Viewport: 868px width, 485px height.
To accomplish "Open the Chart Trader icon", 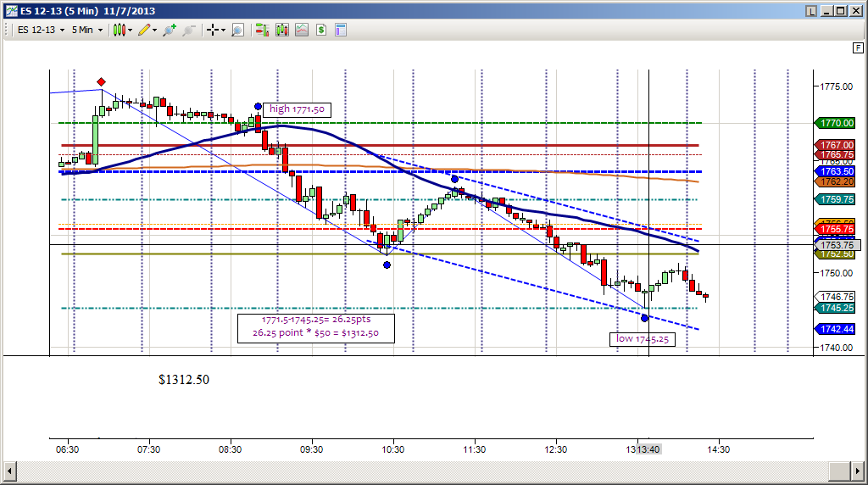I will coord(262,30).
